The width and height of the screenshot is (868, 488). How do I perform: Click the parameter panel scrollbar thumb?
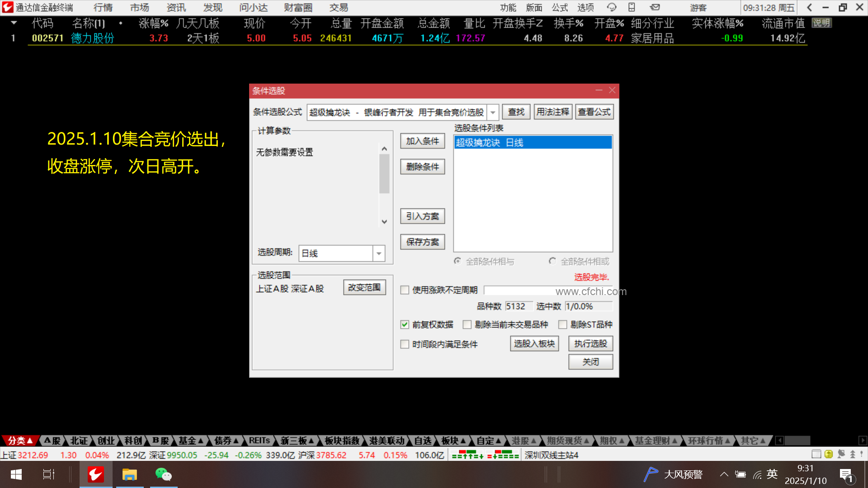384,174
